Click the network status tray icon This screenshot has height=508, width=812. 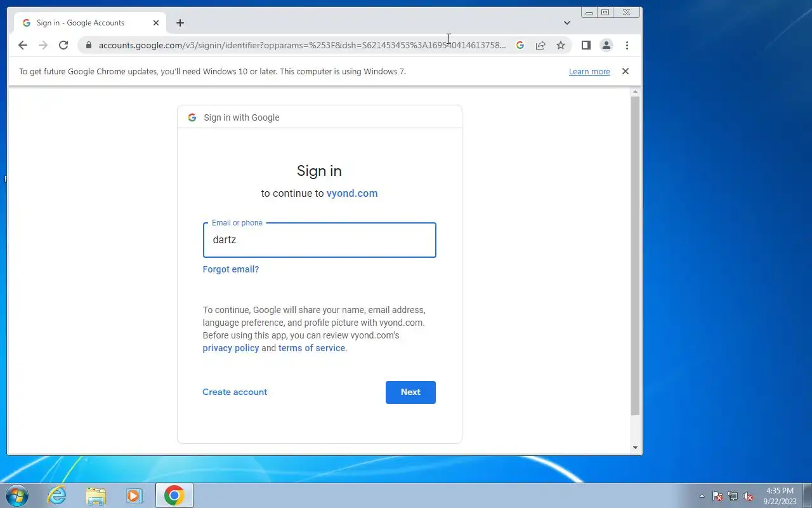[x=733, y=496]
